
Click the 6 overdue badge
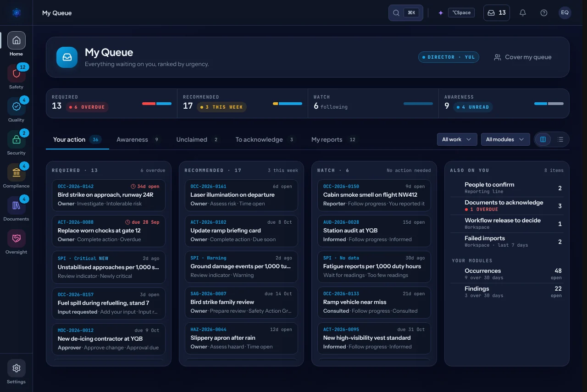coord(87,107)
